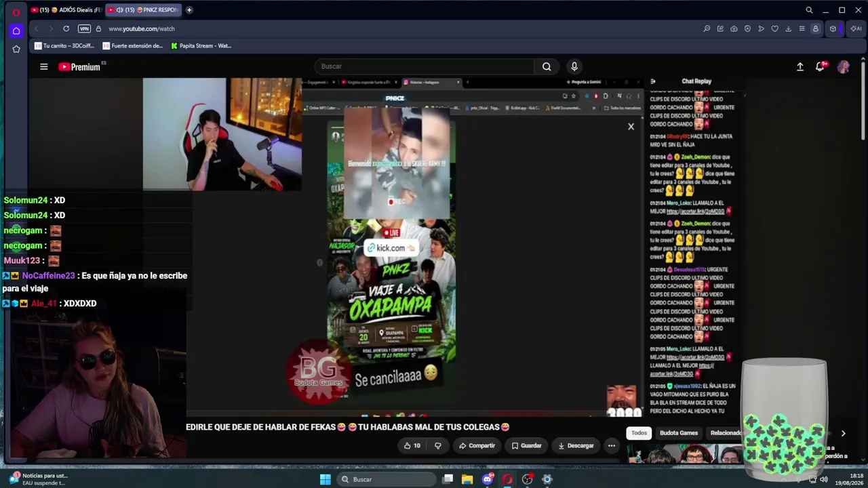Viewport: 868px width, 488px height.
Task: Click the send arrow icon in Opera toolbar
Action: coord(761,28)
